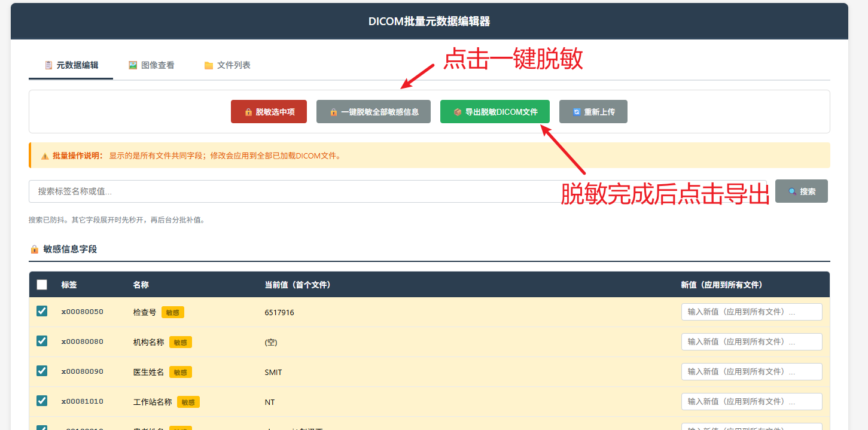Click the tag cell x00080080
Screen dimensions: 868x430
pos(82,341)
